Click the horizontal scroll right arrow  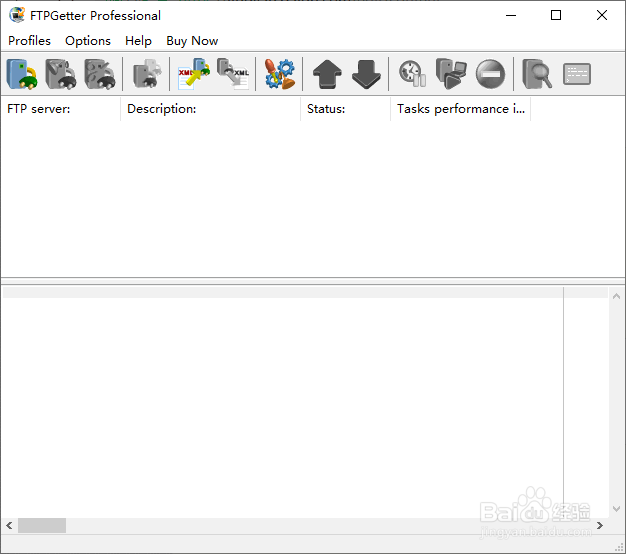600,525
